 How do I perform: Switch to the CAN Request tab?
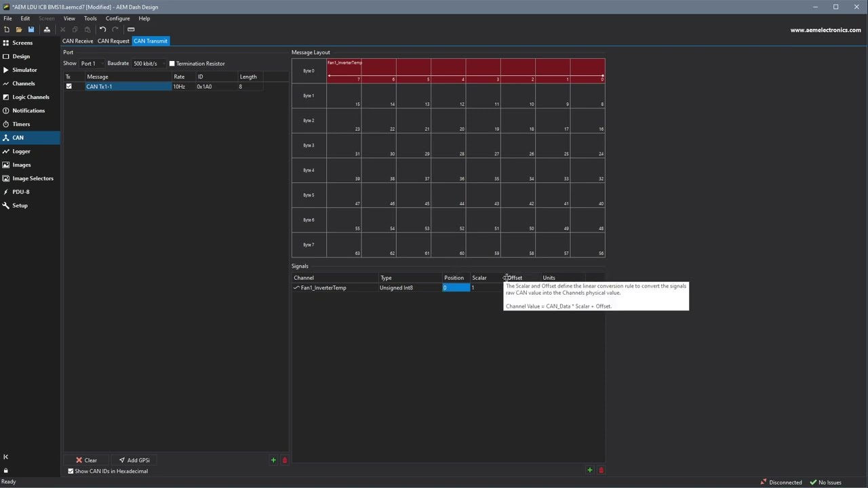(113, 41)
